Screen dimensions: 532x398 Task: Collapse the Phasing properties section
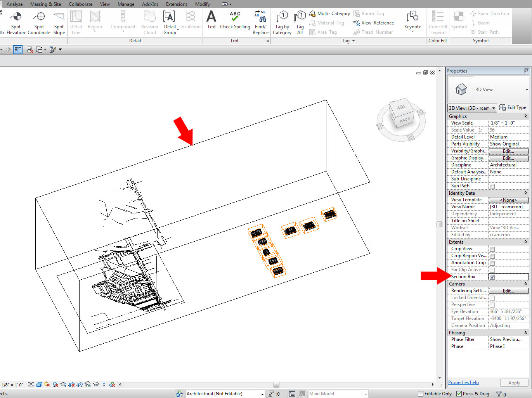[x=525, y=333]
